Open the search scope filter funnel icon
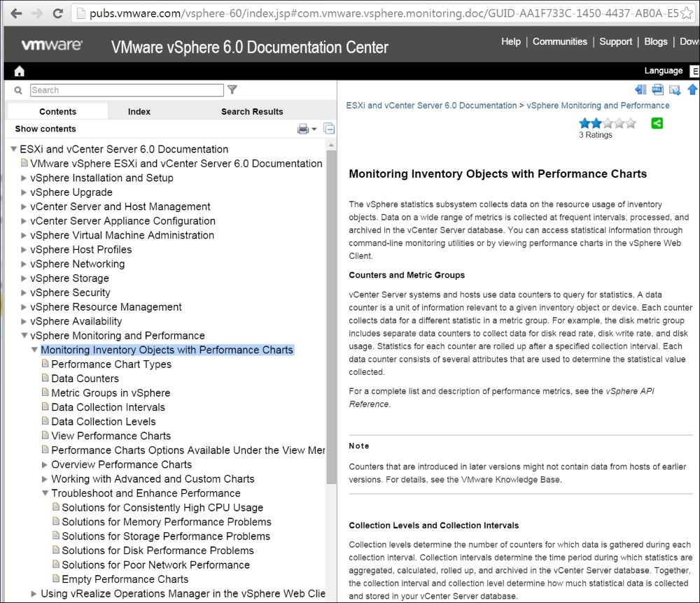The width and height of the screenshot is (700, 603). coord(232,90)
